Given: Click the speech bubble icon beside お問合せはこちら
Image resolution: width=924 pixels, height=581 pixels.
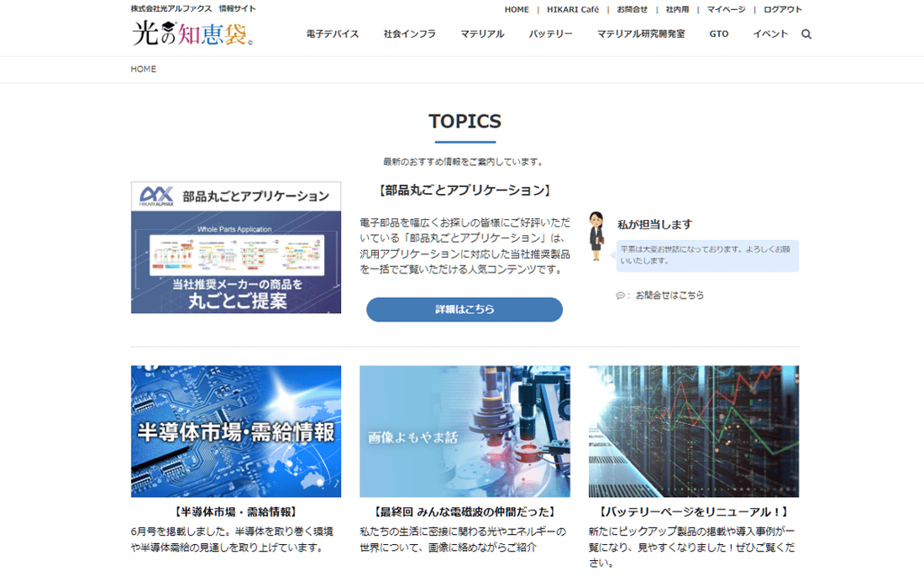Looking at the screenshot, I should [621, 296].
